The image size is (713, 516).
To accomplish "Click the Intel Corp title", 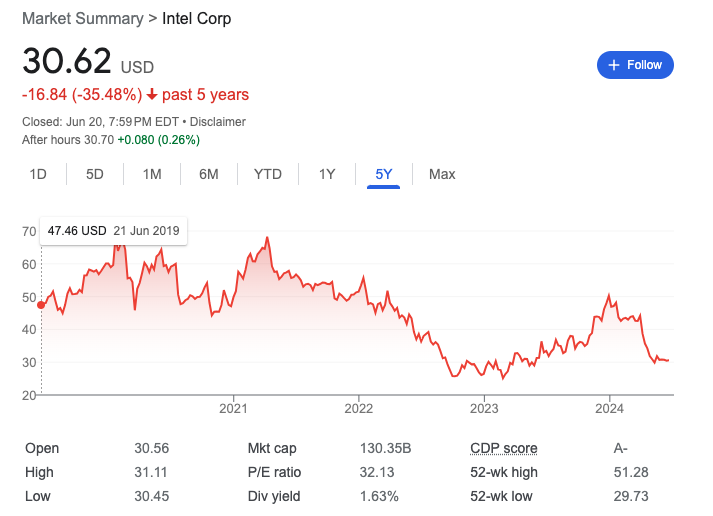I will pos(196,19).
